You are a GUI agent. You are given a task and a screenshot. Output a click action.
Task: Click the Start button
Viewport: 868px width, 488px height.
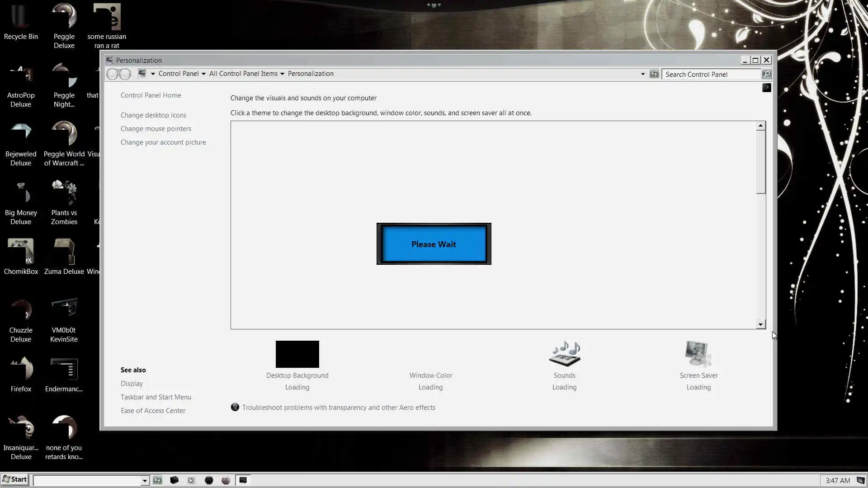(x=15, y=480)
